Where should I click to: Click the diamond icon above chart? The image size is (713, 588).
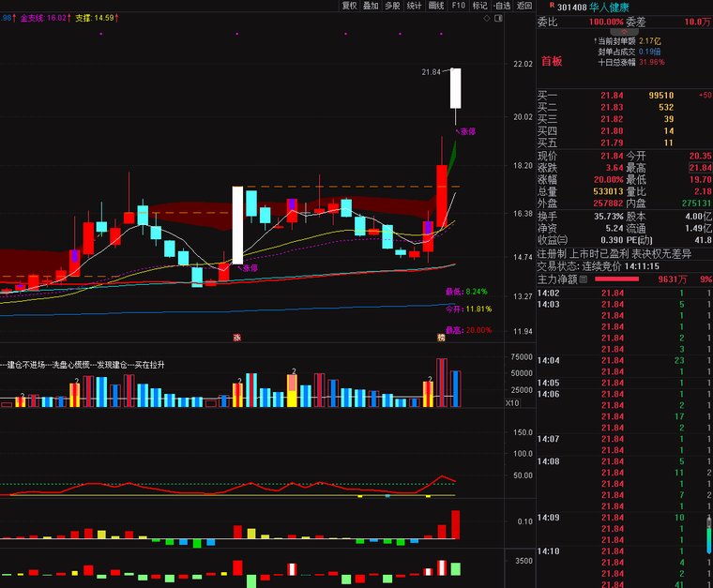coord(486,18)
